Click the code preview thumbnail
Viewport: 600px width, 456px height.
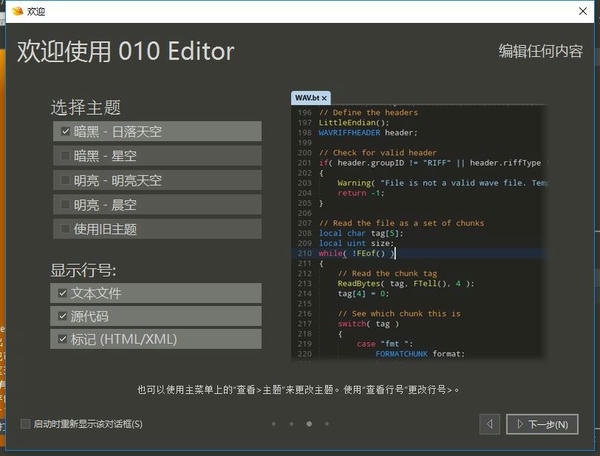pos(419,232)
